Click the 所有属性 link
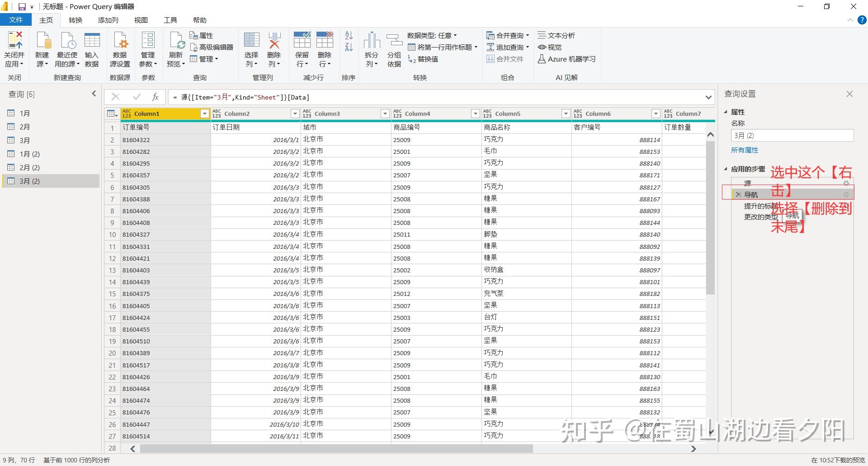Viewport: 868px width, 466px height. coord(745,150)
